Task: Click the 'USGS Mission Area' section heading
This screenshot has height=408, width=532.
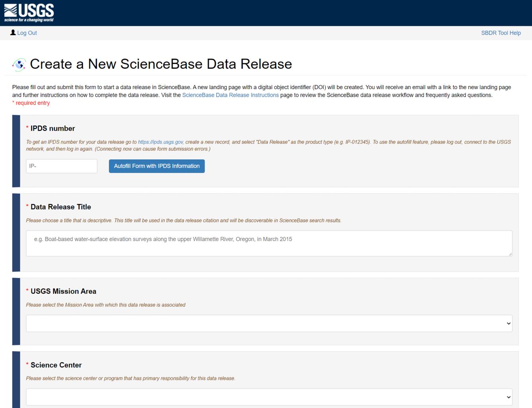Action: (x=63, y=291)
